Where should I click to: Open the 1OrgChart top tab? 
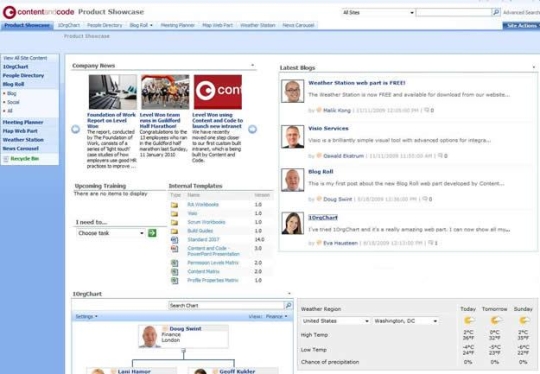69,25
